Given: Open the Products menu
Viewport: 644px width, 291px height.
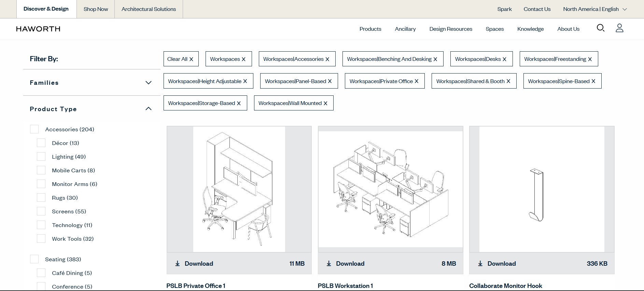Looking at the screenshot, I should (x=370, y=29).
